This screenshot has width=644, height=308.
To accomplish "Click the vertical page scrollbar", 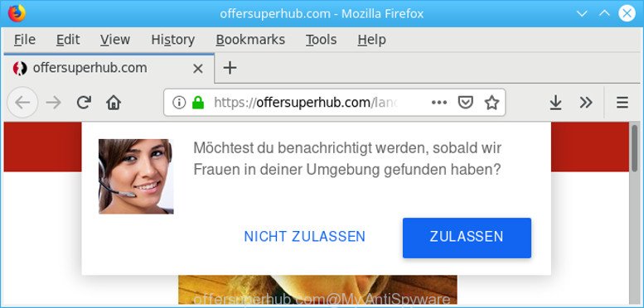I will [635, 148].
